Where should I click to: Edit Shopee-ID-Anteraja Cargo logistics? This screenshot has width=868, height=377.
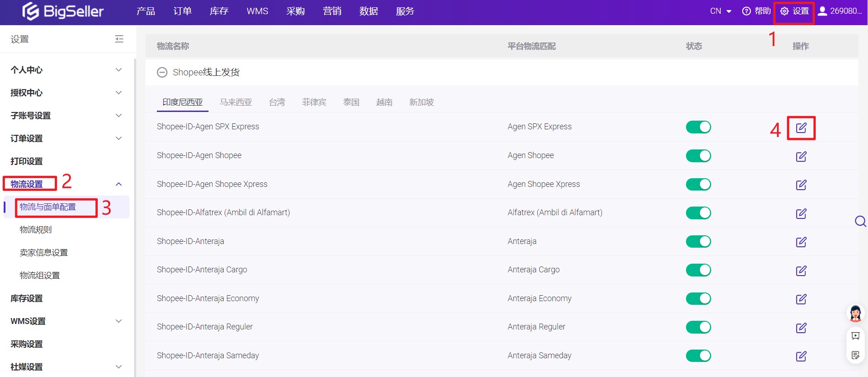(x=801, y=271)
